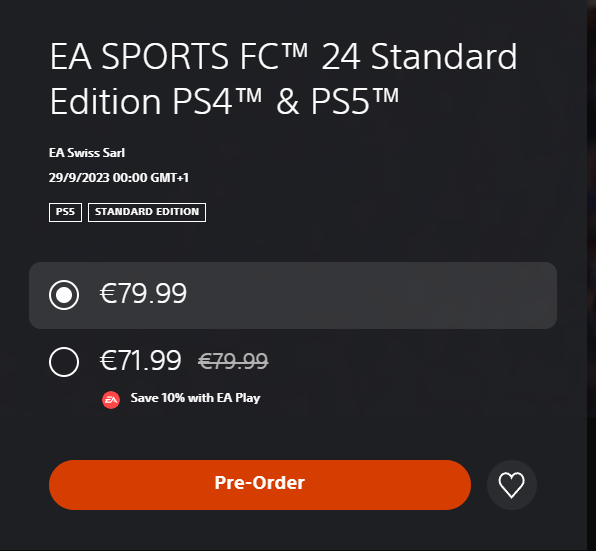Image resolution: width=596 pixels, height=551 pixels.
Task: Click the EA SPORTS FC 24 Standard Edition title
Action: coord(283,79)
